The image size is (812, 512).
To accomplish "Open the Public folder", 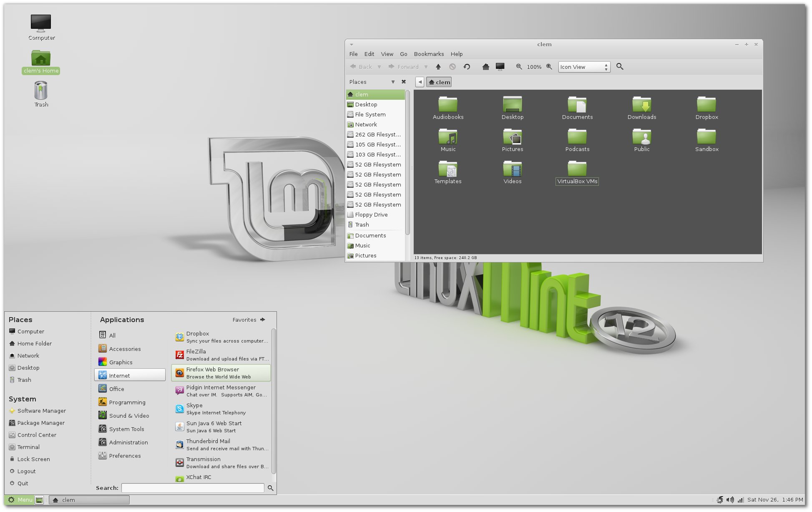I will [642, 140].
